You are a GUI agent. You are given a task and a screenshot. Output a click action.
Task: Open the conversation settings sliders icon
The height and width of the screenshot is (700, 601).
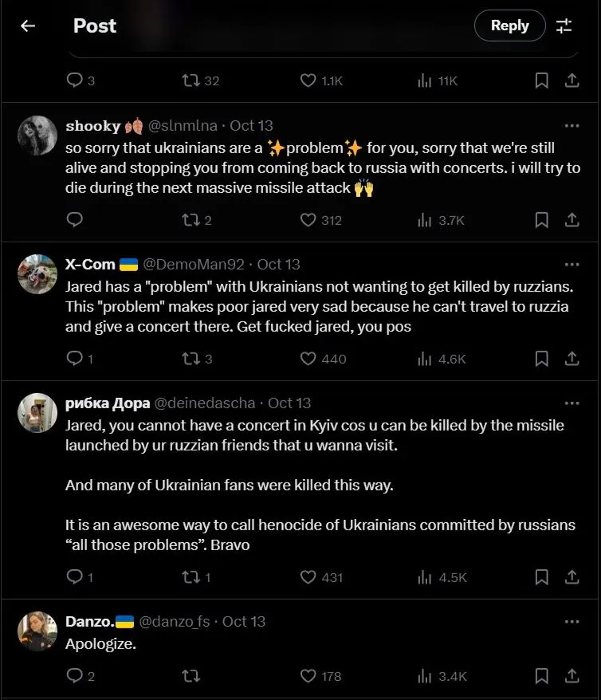(x=564, y=26)
